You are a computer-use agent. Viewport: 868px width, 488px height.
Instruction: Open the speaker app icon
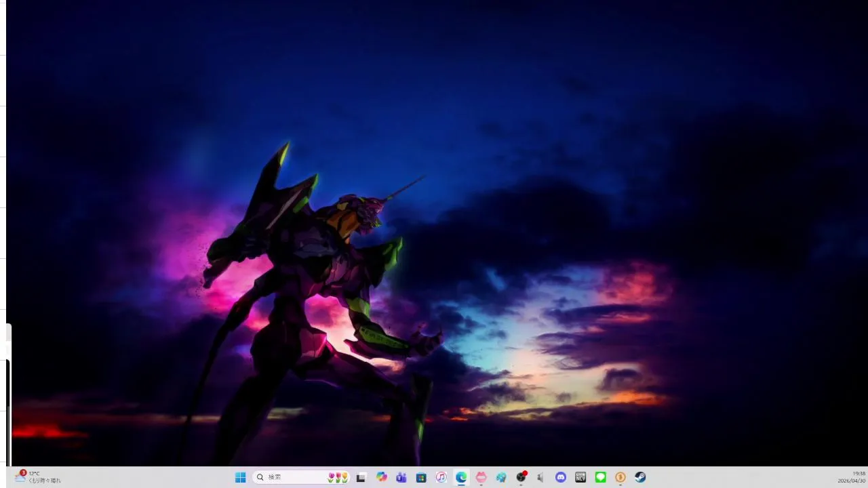[x=540, y=477]
